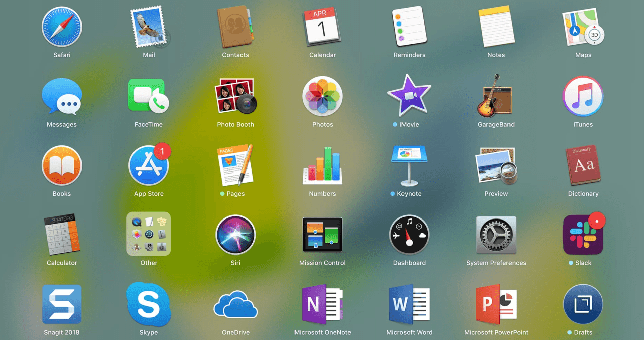Screen dimensions: 644x340
Task: Launch the Keynote app
Action: pyautogui.click(x=409, y=166)
